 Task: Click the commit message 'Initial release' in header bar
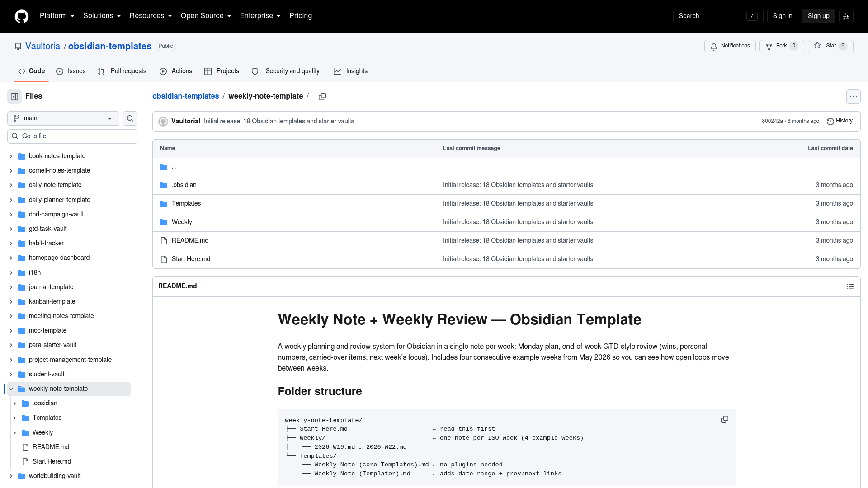tap(279, 122)
